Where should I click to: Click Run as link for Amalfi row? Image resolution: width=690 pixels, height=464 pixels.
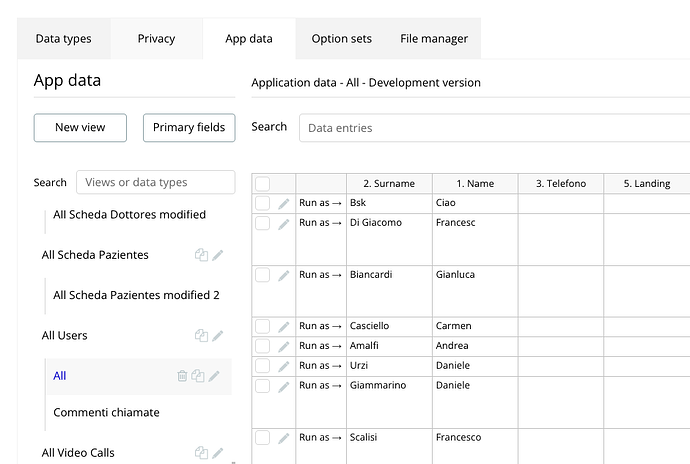[x=320, y=346]
